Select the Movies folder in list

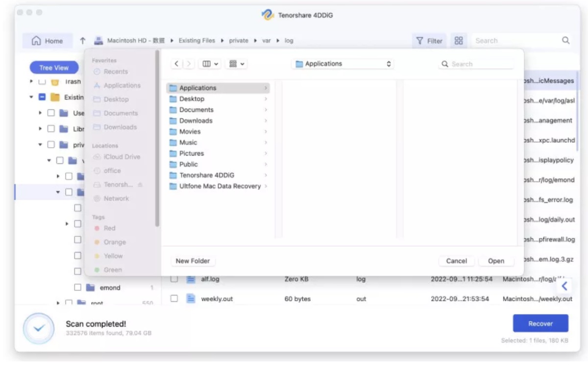[x=218, y=131]
